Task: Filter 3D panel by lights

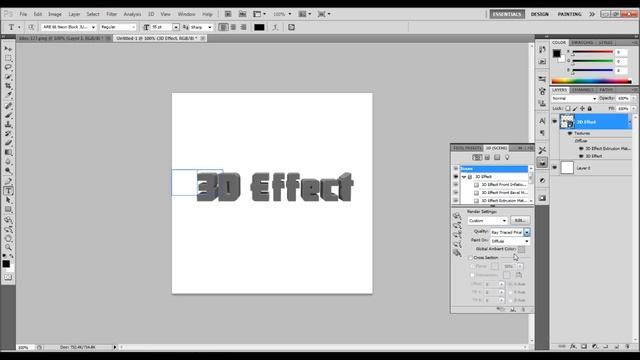Action: [507, 158]
